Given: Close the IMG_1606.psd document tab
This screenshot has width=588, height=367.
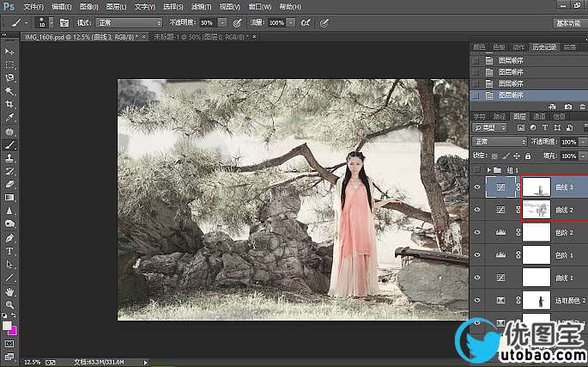Looking at the screenshot, I should click(x=144, y=37).
